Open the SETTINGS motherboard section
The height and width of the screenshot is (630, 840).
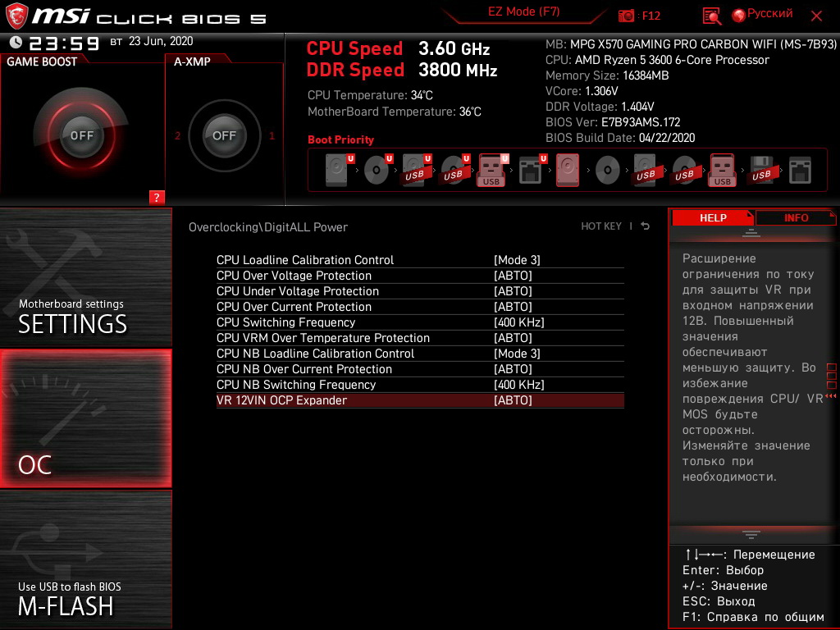coord(85,277)
